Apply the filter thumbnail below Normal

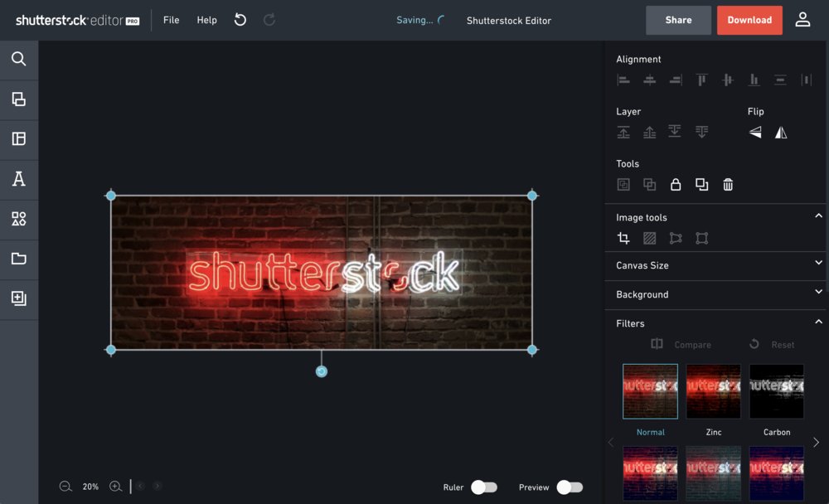pyautogui.click(x=650, y=472)
